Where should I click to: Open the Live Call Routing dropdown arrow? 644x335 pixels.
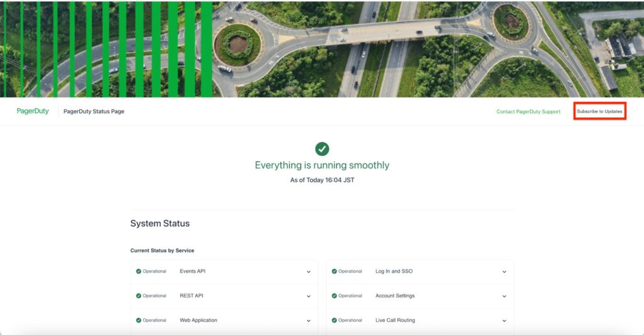504,321
